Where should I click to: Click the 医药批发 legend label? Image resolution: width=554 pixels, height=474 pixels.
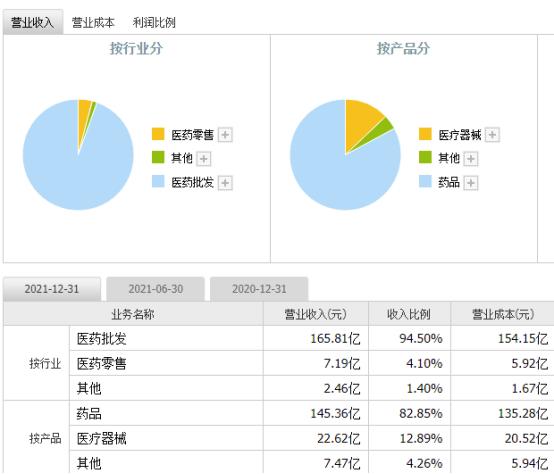point(193,183)
